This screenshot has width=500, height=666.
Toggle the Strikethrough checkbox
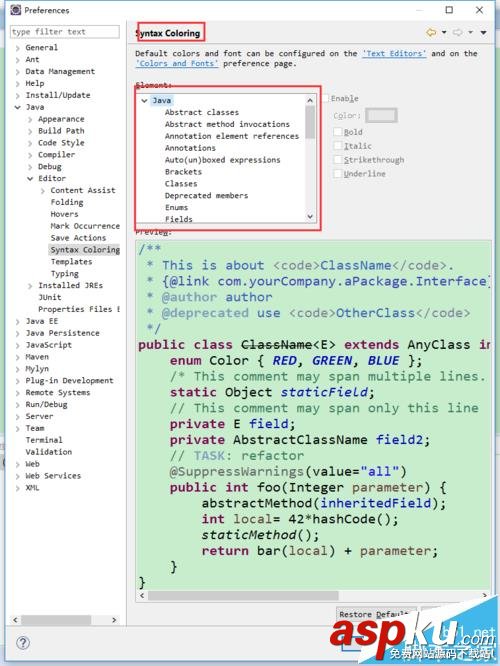pyautogui.click(x=338, y=160)
